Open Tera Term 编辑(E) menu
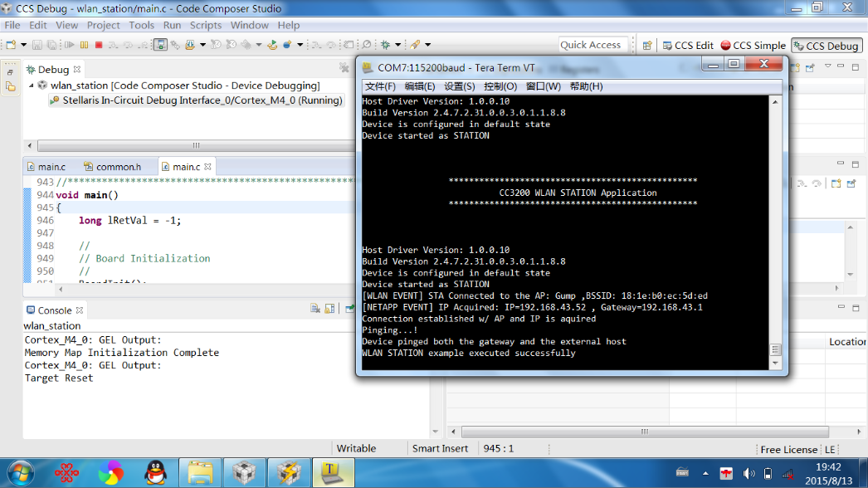Viewport: 868px width, 488px height. [x=420, y=86]
